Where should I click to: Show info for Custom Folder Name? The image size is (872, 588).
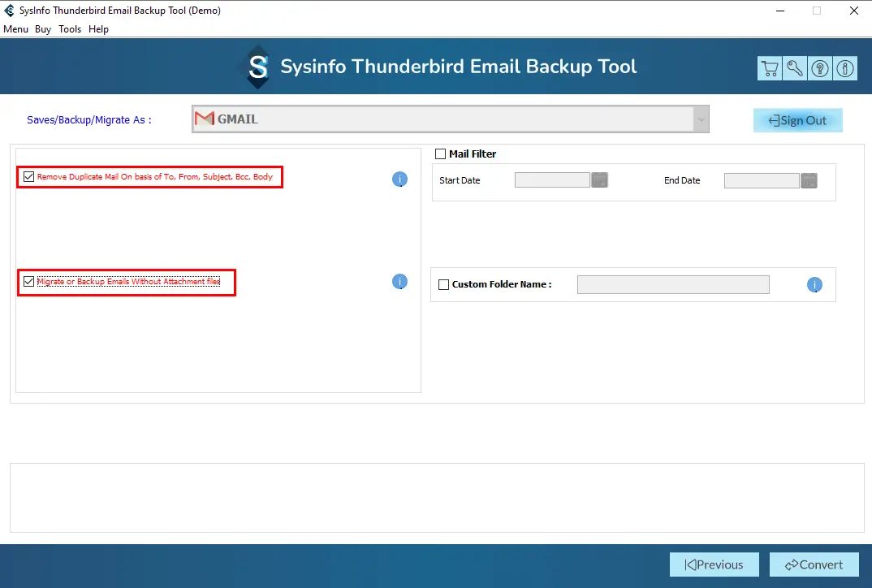tap(814, 285)
